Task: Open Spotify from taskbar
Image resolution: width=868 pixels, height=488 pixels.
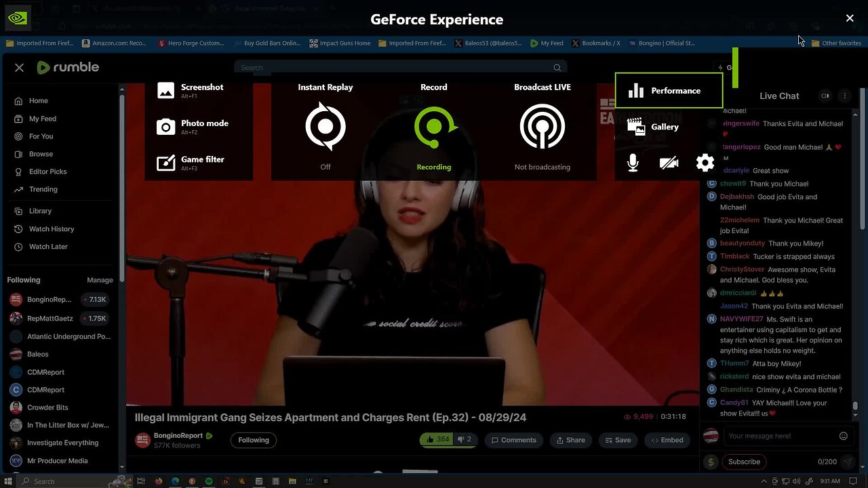Action: 209,481
